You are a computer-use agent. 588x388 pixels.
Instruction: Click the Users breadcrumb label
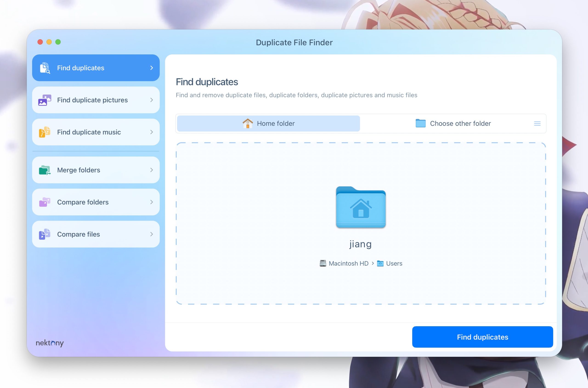coord(394,263)
